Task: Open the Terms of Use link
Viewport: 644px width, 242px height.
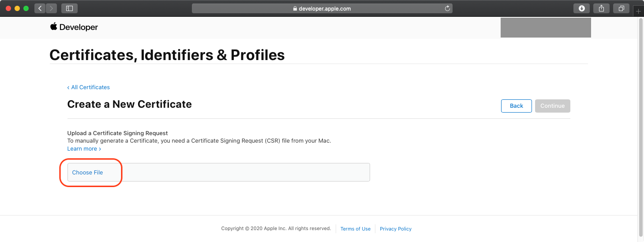Action: pyautogui.click(x=355, y=229)
